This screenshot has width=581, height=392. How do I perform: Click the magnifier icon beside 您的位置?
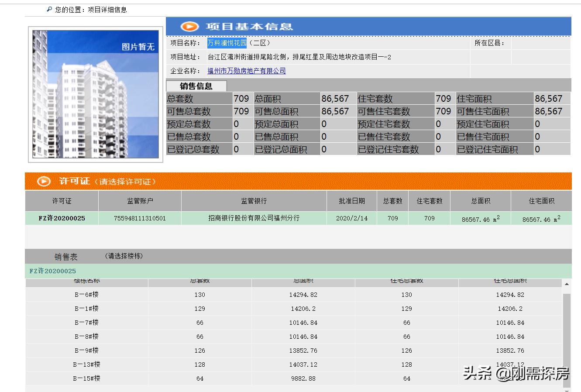[48, 9]
